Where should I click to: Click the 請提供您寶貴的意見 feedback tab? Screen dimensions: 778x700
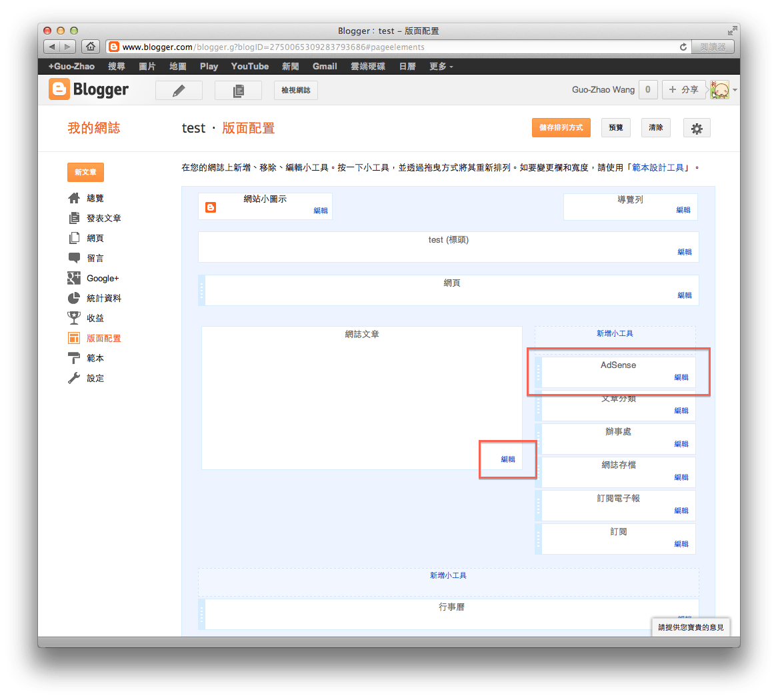[x=691, y=627]
